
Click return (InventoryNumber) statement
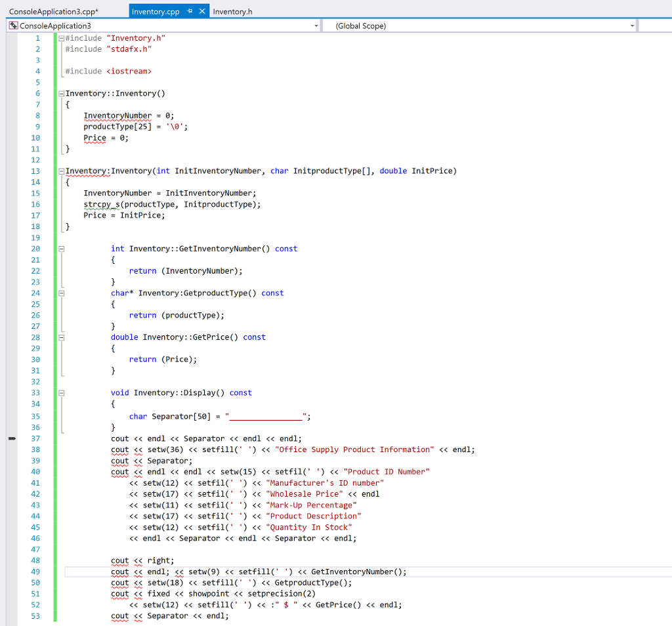point(186,271)
